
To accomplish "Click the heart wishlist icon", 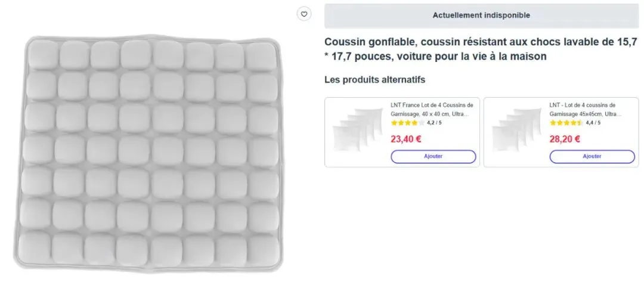I will (304, 14).
